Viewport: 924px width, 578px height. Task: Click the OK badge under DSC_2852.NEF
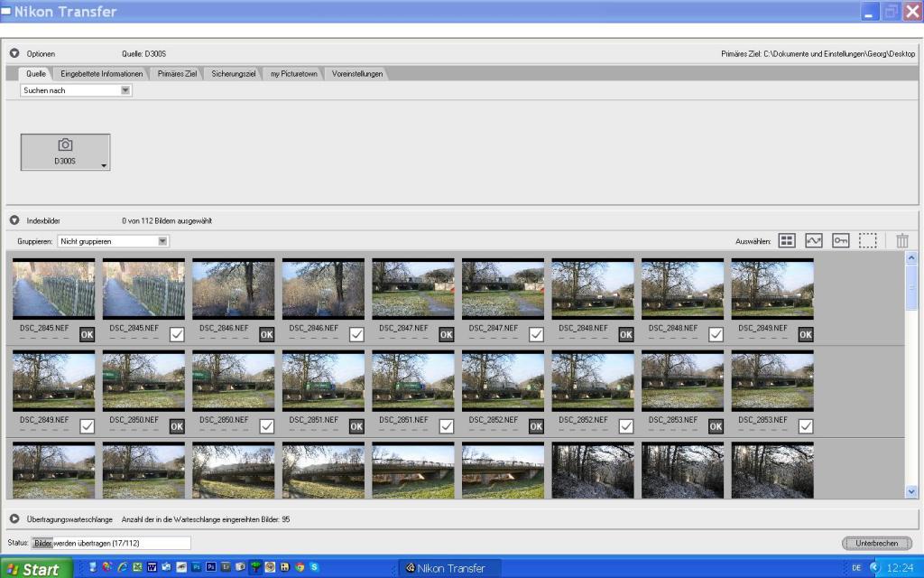pos(536,426)
